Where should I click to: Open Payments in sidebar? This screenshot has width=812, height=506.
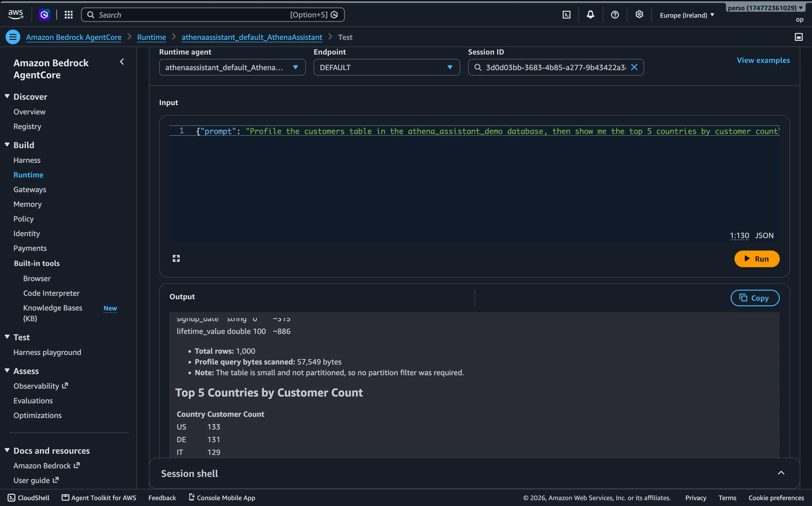click(x=30, y=248)
